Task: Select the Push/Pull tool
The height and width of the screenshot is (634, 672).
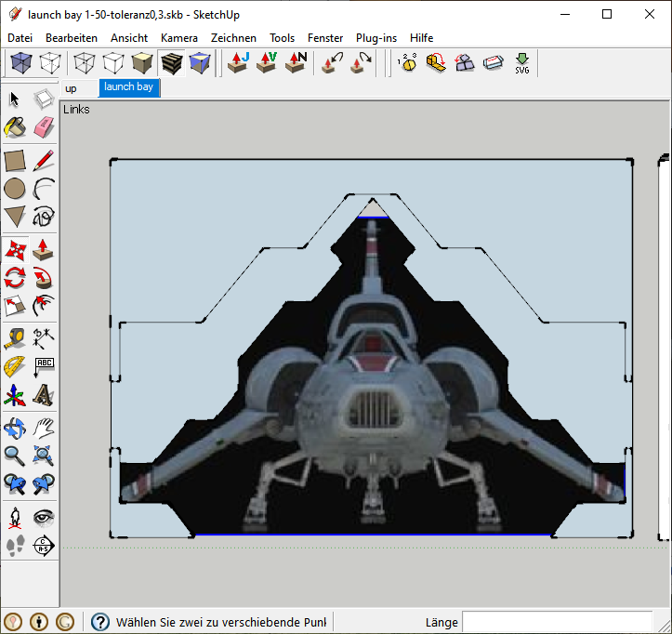Action: tap(44, 250)
